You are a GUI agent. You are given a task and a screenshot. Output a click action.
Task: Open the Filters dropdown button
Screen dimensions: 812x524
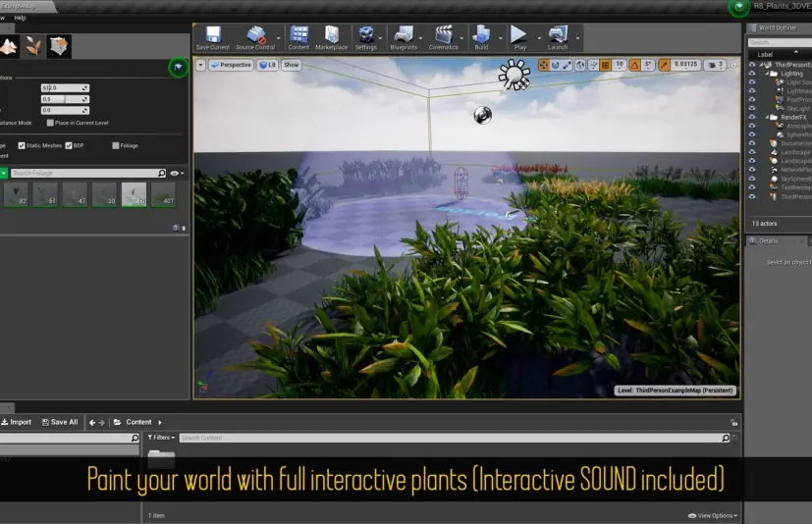pos(161,438)
